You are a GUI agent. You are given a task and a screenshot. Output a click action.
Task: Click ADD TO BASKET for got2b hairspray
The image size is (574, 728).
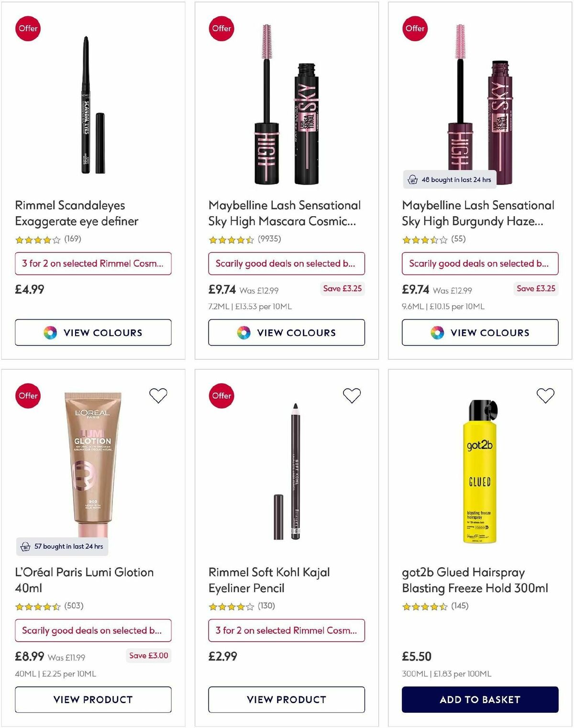[x=480, y=699]
